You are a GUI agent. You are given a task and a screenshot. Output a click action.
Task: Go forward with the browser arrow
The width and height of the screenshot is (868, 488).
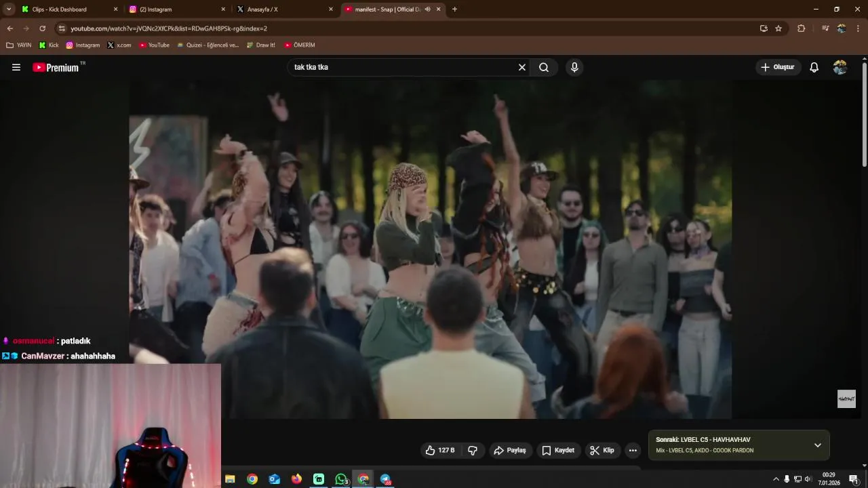point(26,28)
